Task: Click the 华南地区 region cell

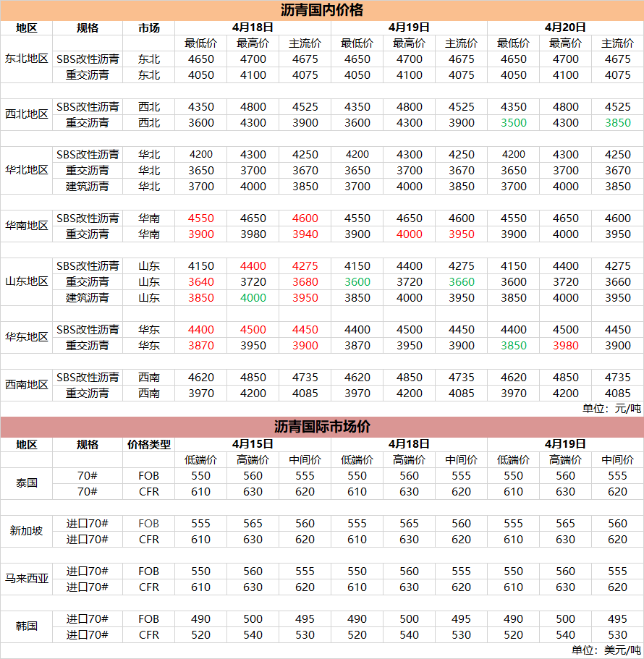Action: click(x=27, y=226)
